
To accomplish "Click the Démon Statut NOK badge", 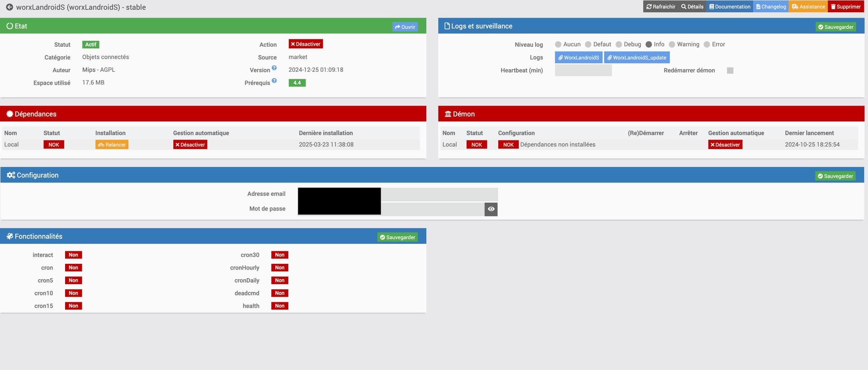I will point(476,145).
